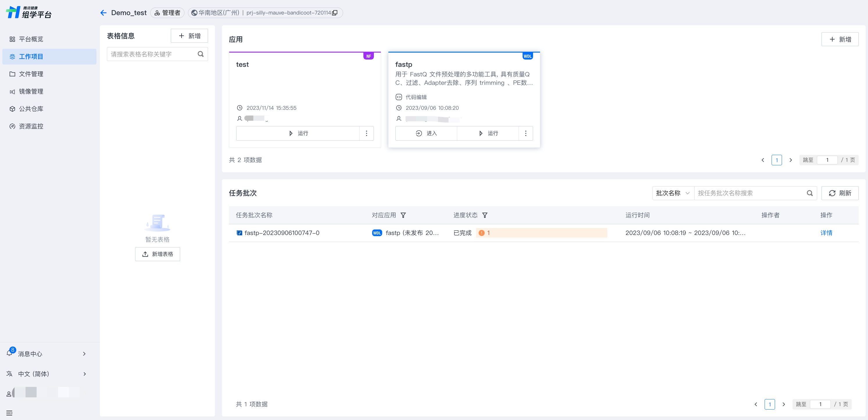This screenshot has height=420, width=868.
Task: Open the 批次名称 search type dropdown
Action: coord(673,193)
